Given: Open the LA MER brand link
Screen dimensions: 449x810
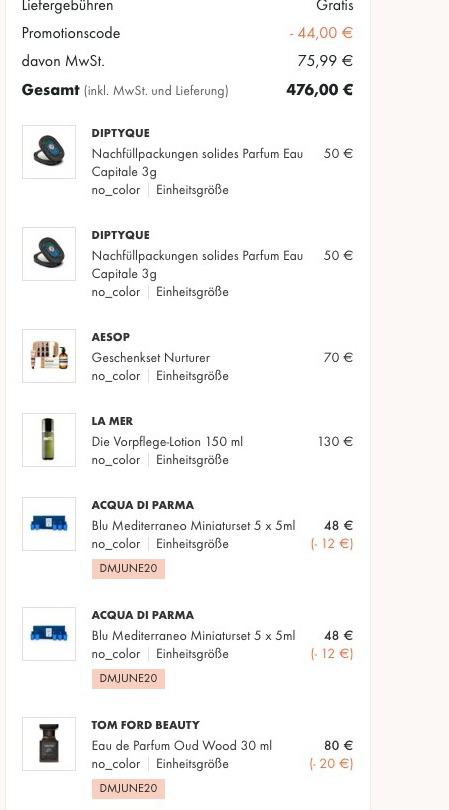Looking at the screenshot, I should tap(112, 422).
